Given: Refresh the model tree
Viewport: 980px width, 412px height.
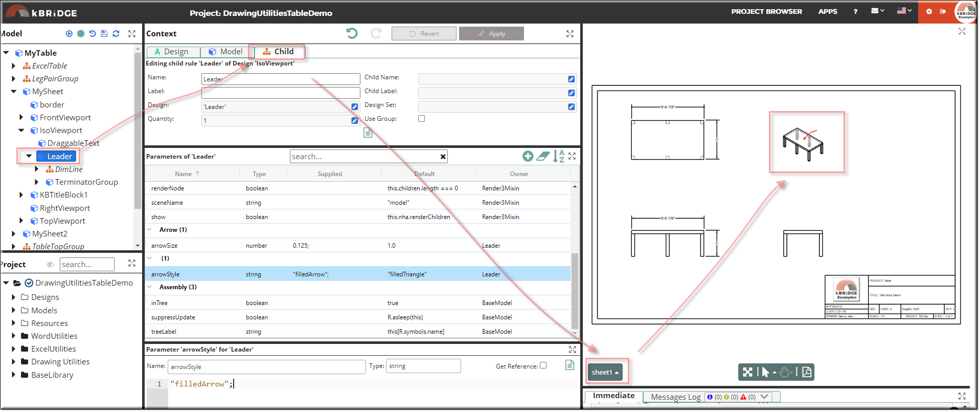Looking at the screenshot, I should coord(116,34).
